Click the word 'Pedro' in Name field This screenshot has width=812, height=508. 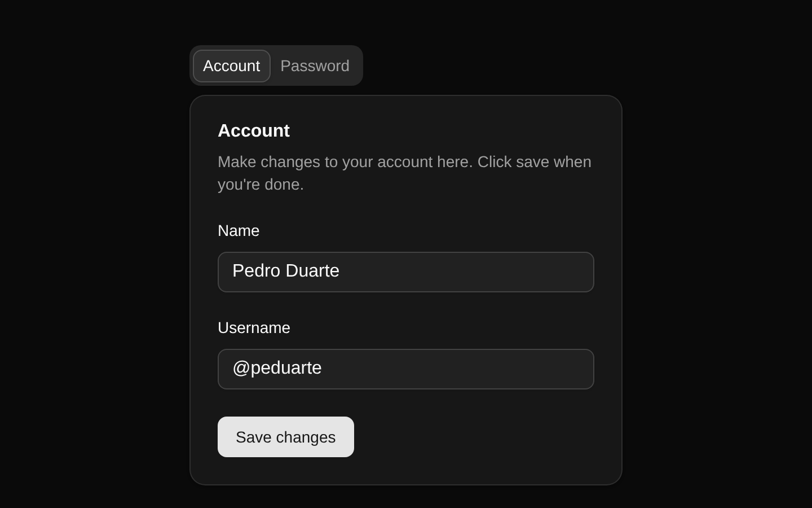257,271
